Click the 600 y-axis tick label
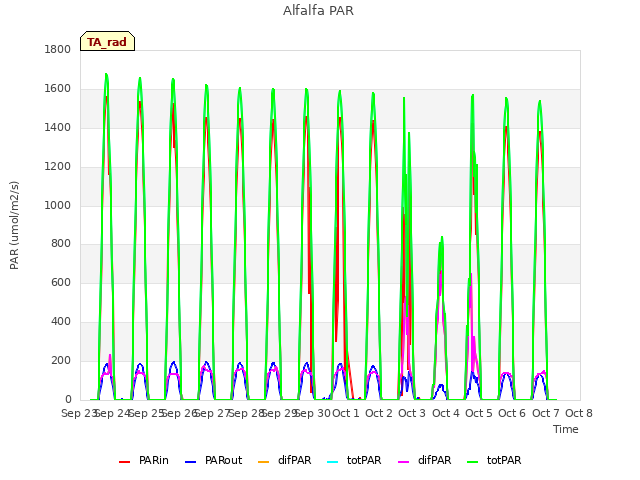This screenshot has height=480, width=640. (x=61, y=282)
